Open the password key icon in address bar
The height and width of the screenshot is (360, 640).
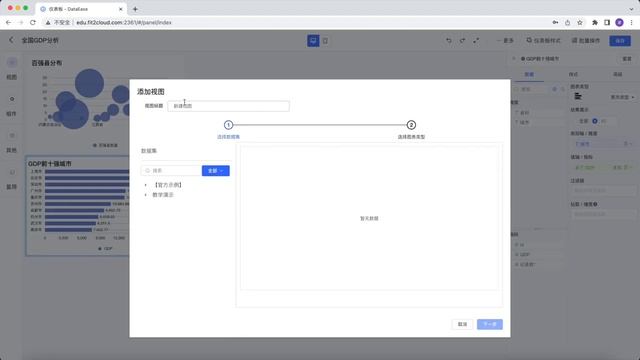pyautogui.click(x=555, y=22)
